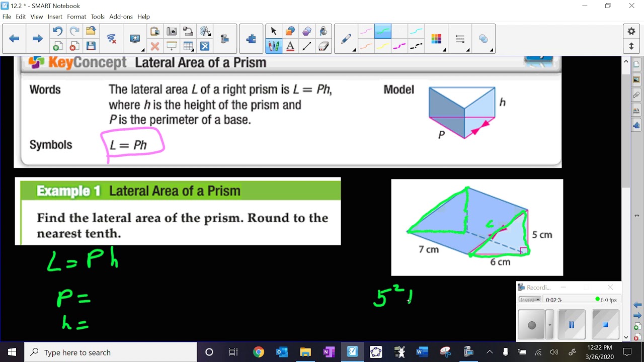The height and width of the screenshot is (362, 644).
Task: Stop the recording in Recording window
Action: [x=605, y=325]
